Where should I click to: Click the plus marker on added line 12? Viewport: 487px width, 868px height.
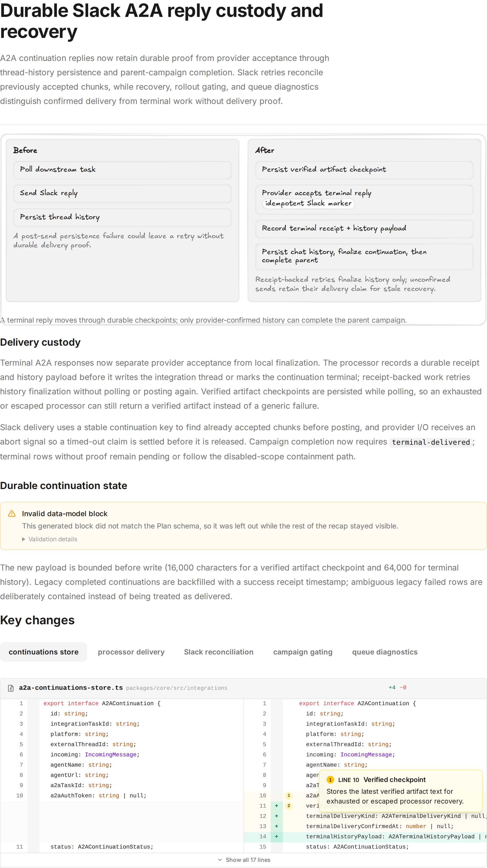pos(277,816)
